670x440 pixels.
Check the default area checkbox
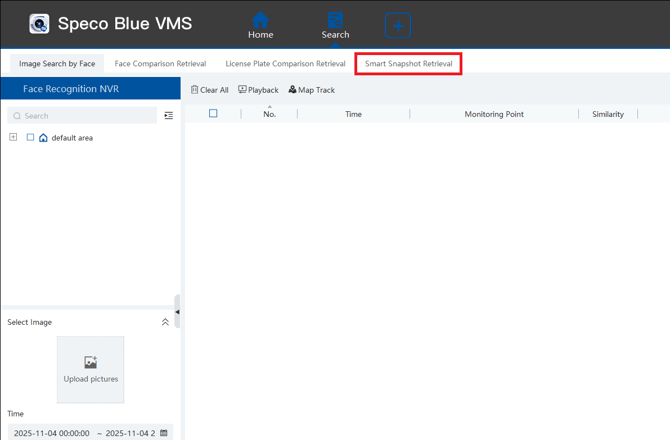30,138
